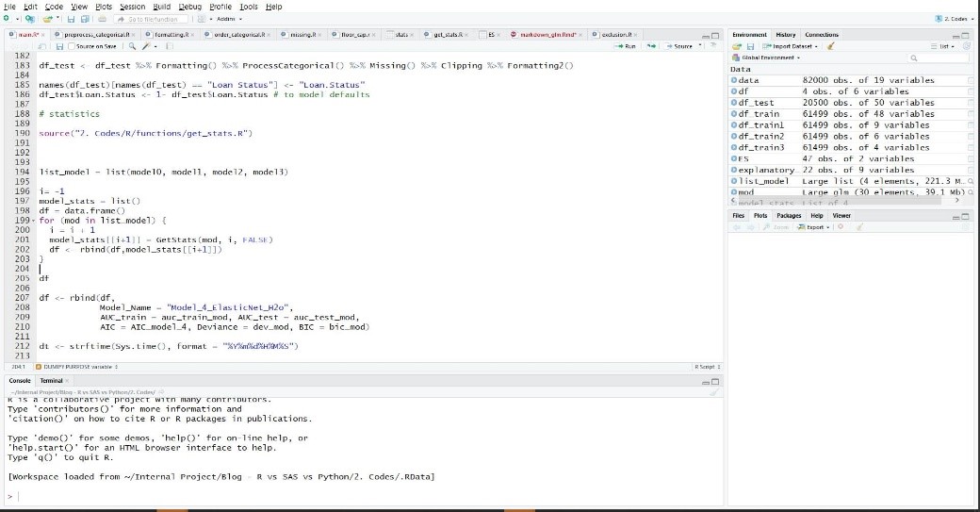Close the formatting.R tab
Image resolution: width=980 pixels, height=512 pixels.
192,35
